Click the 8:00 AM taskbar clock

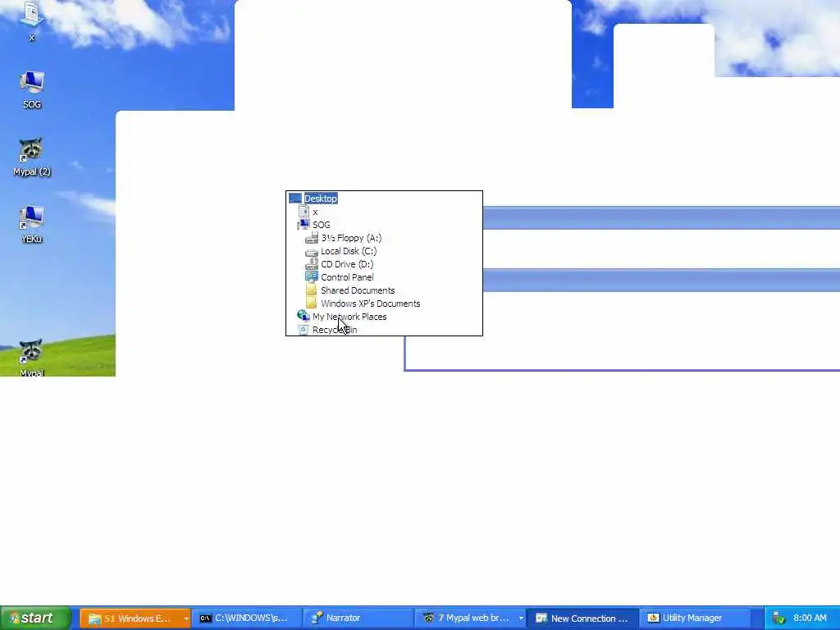810,618
